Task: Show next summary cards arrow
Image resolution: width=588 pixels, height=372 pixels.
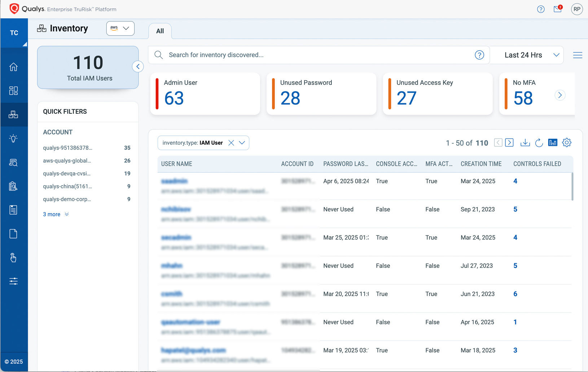Action: (560, 95)
